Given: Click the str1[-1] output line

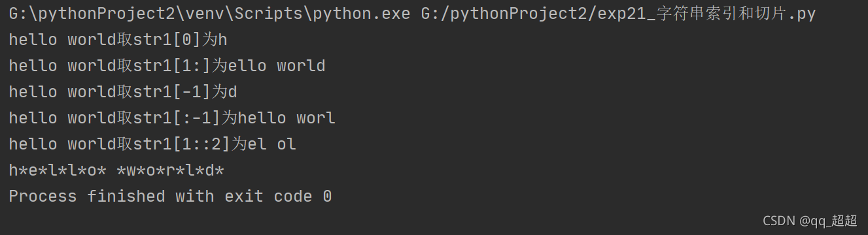Looking at the screenshot, I should point(123,92).
